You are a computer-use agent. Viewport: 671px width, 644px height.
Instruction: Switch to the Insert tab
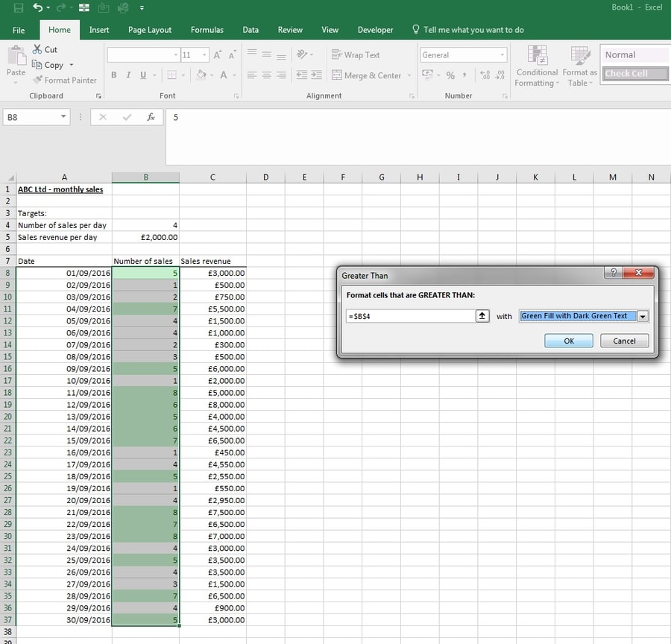pos(99,30)
